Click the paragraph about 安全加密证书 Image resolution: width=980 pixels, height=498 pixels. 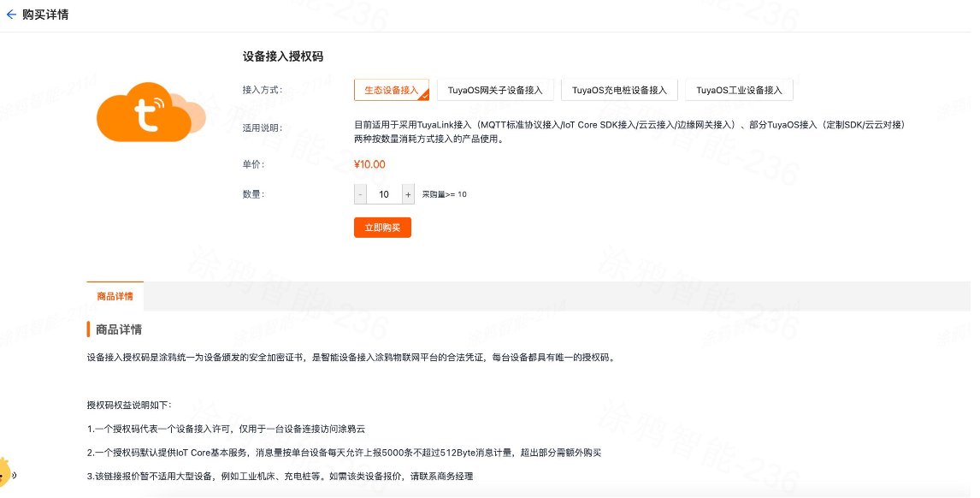(x=351, y=358)
